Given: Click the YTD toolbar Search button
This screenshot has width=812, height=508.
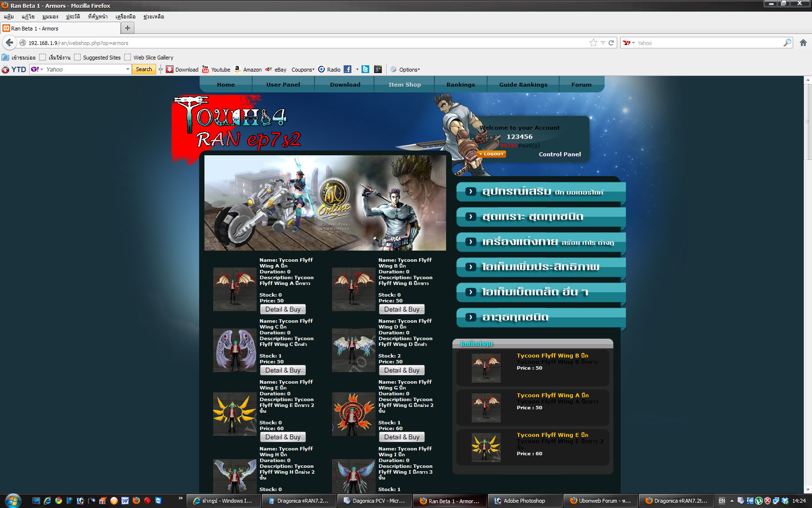Looking at the screenshot, I should pos(144,70).
